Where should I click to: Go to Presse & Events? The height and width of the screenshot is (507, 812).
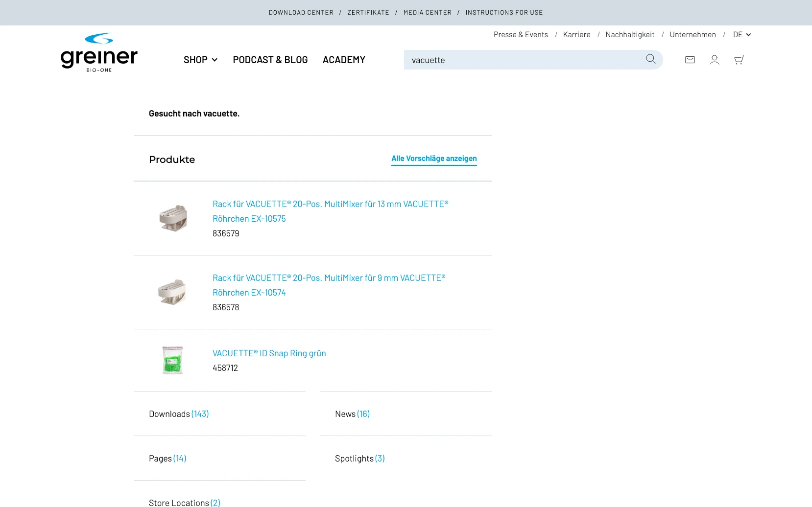click(521, 34)
